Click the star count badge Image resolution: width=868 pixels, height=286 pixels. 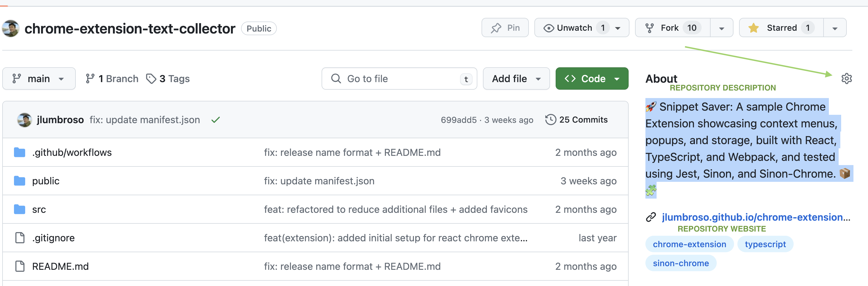click(808, 28)
